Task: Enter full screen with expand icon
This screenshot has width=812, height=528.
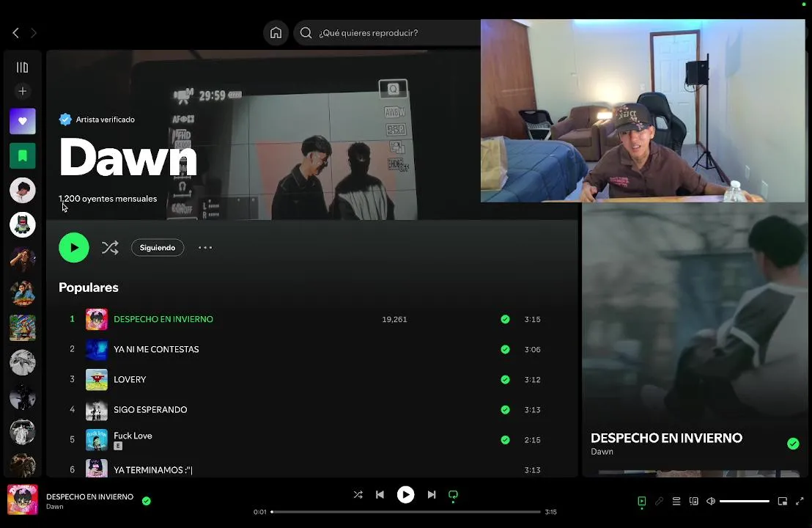Action: coord(800,501)
